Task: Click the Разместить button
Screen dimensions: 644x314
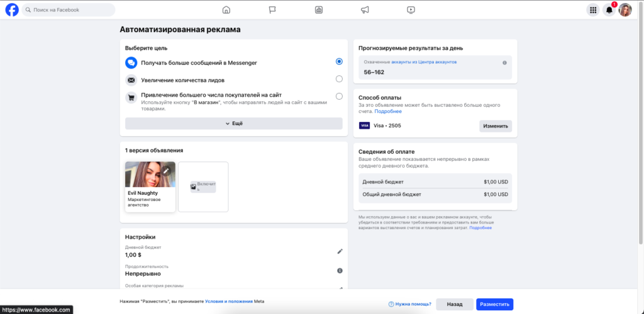Action: pos(494,304)
